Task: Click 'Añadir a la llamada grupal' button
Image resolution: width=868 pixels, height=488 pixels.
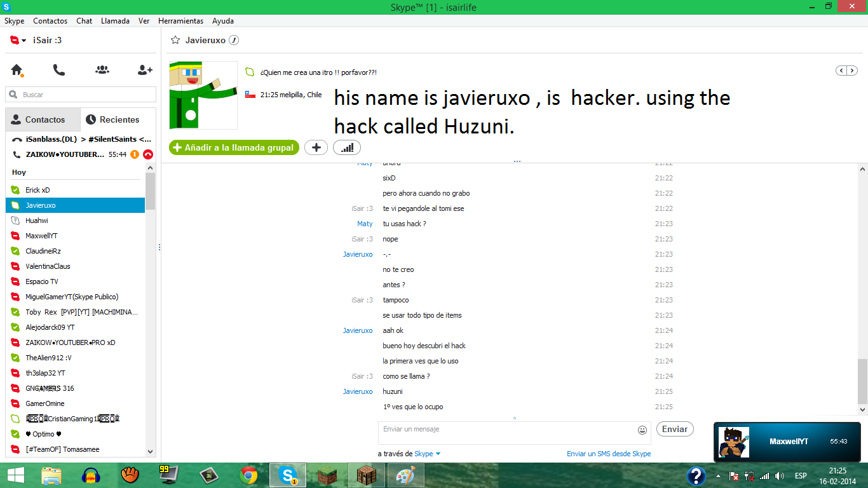Action: [234, 147]
